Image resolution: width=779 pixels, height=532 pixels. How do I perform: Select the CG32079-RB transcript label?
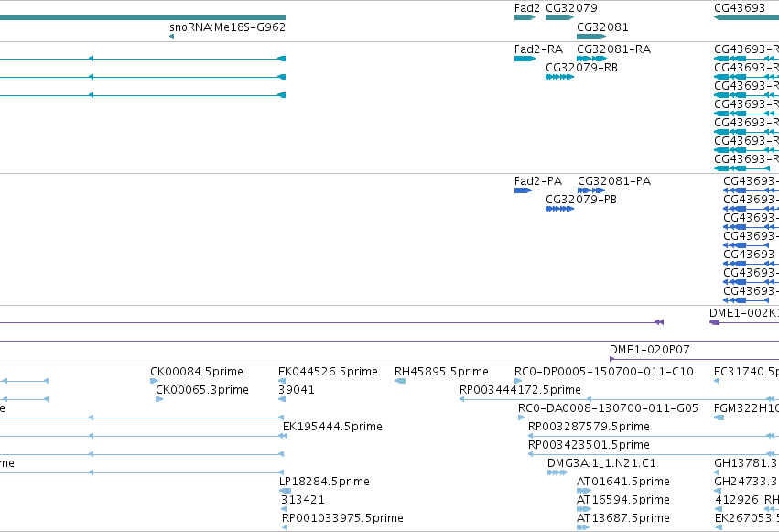click(581, 68)
